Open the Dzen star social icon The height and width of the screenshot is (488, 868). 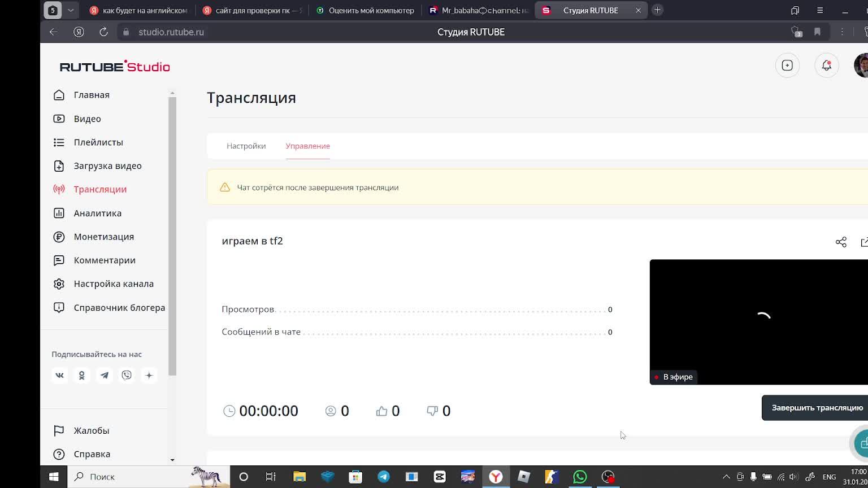click(x=149, y=375)
